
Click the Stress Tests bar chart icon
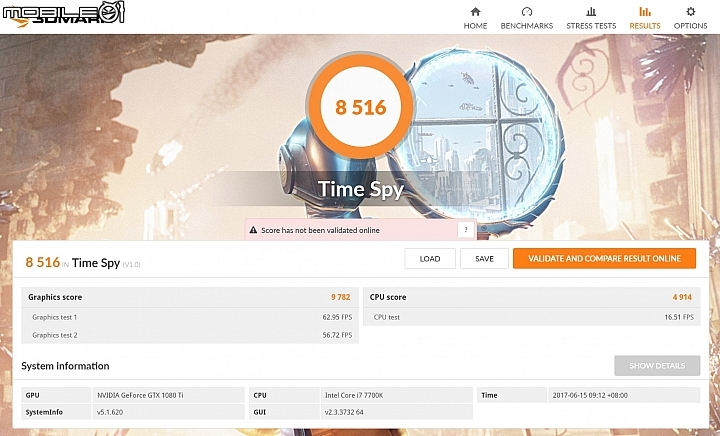click(x=591, y=11)
